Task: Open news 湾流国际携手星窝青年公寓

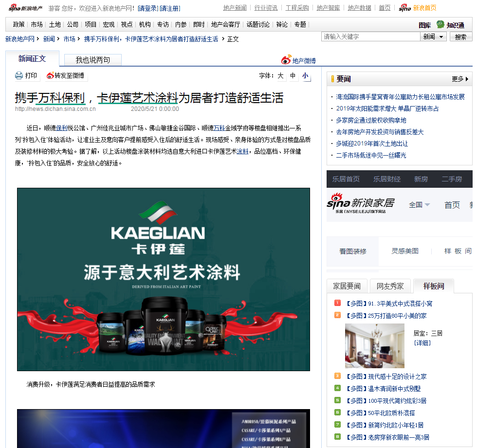Action: coord(400,97)
